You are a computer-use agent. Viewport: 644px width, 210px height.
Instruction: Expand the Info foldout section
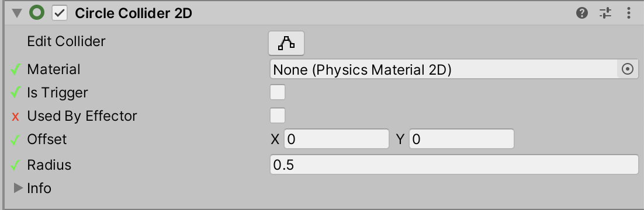(x=18, y=188)
